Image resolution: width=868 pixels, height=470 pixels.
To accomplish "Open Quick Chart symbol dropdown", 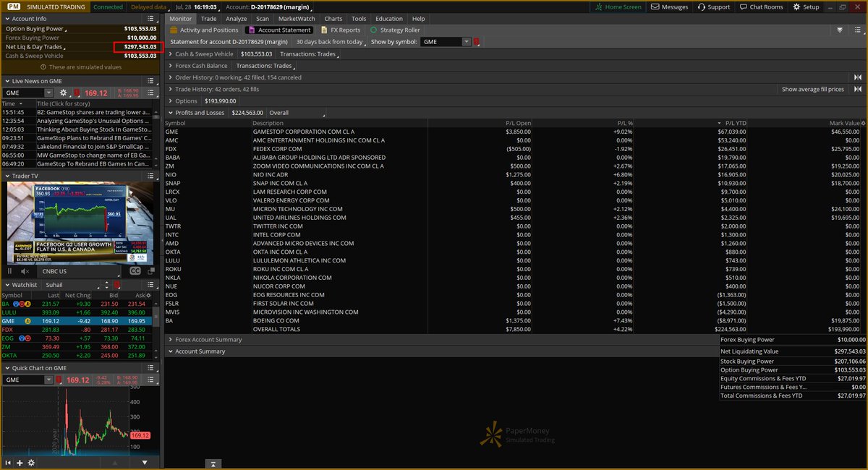I will pos(48,380).
